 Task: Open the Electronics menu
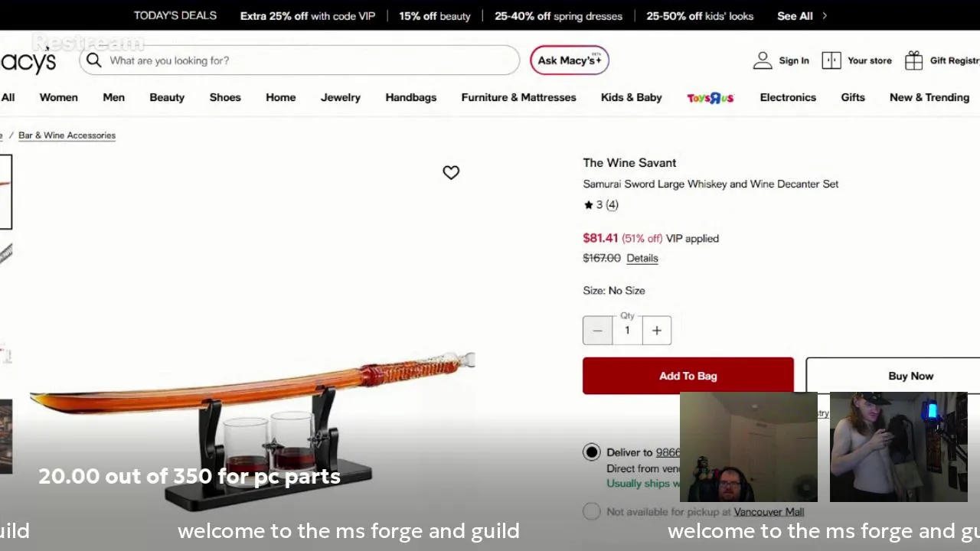pyautogui.click(x=788, y=97)
